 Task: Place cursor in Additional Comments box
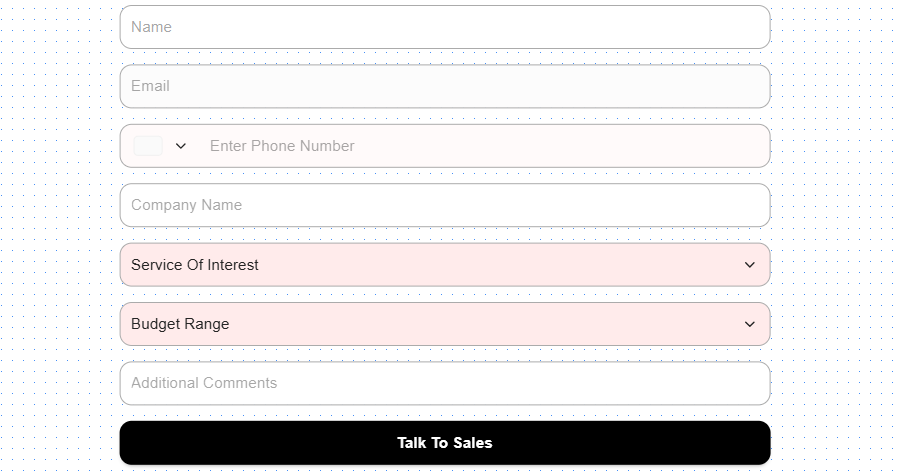point(204,383)
